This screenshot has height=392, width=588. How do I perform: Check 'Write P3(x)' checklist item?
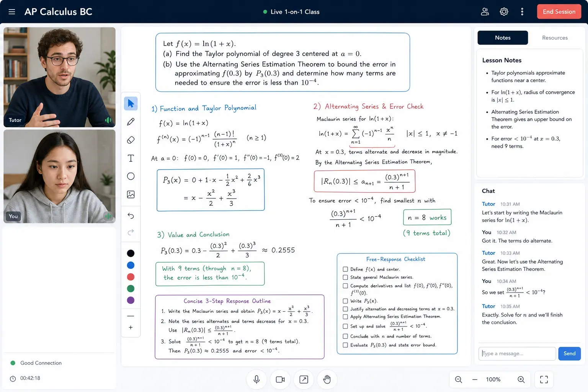(x=345, y=301)
